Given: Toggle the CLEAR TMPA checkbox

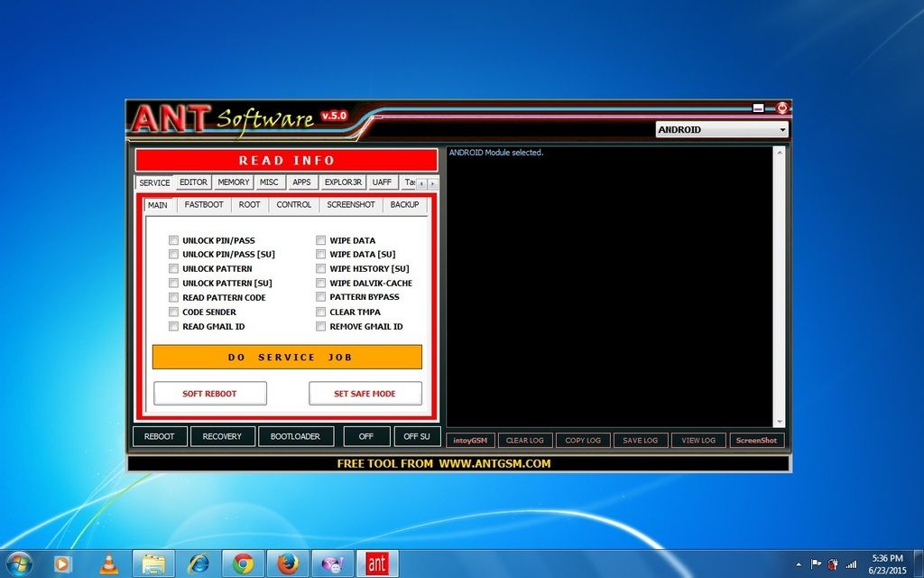Looking at the screenshot, I should click(320, 312).
